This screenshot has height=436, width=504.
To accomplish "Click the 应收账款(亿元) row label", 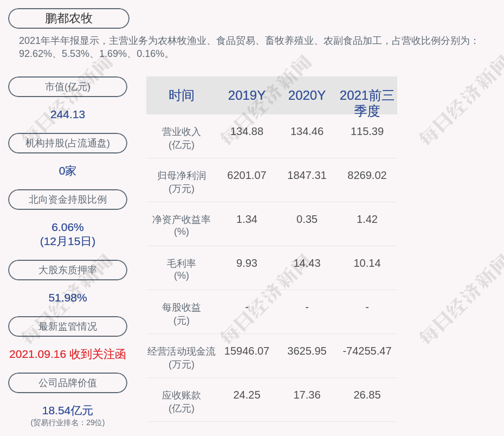I will 182,402.
